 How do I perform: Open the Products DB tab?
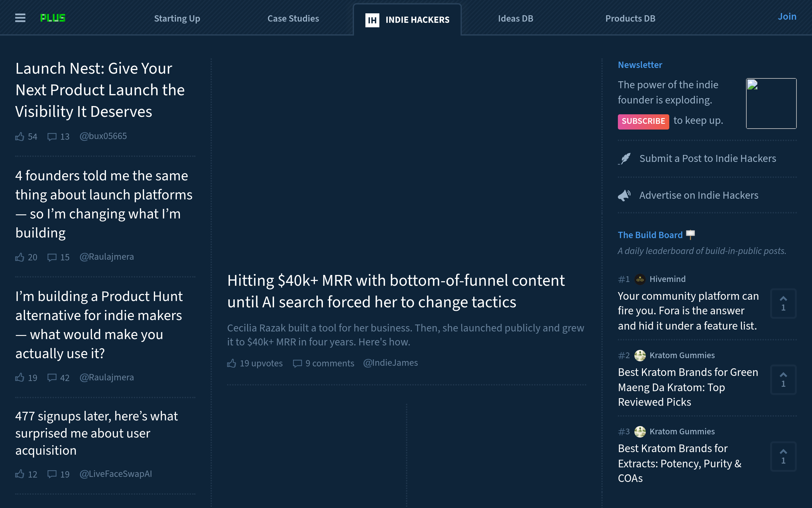[630, 18]
